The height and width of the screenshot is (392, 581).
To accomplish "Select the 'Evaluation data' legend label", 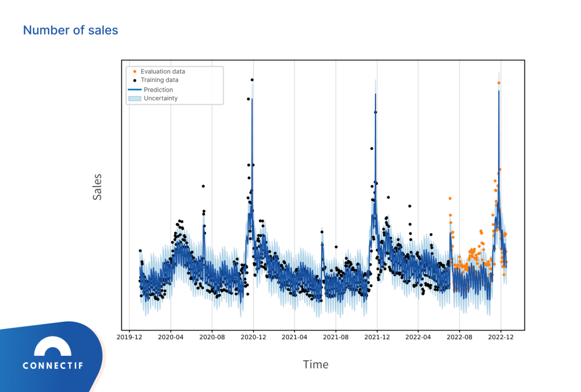I will 163,71.
